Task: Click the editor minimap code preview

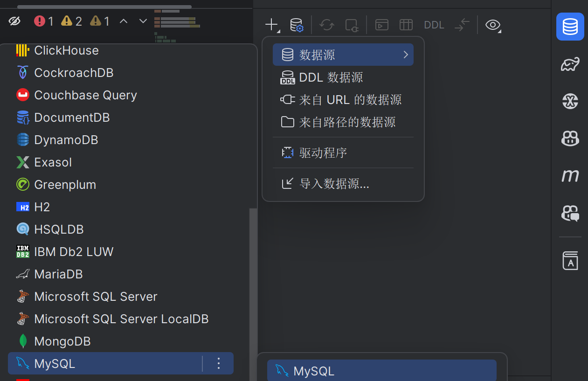Action: (177, 26)
